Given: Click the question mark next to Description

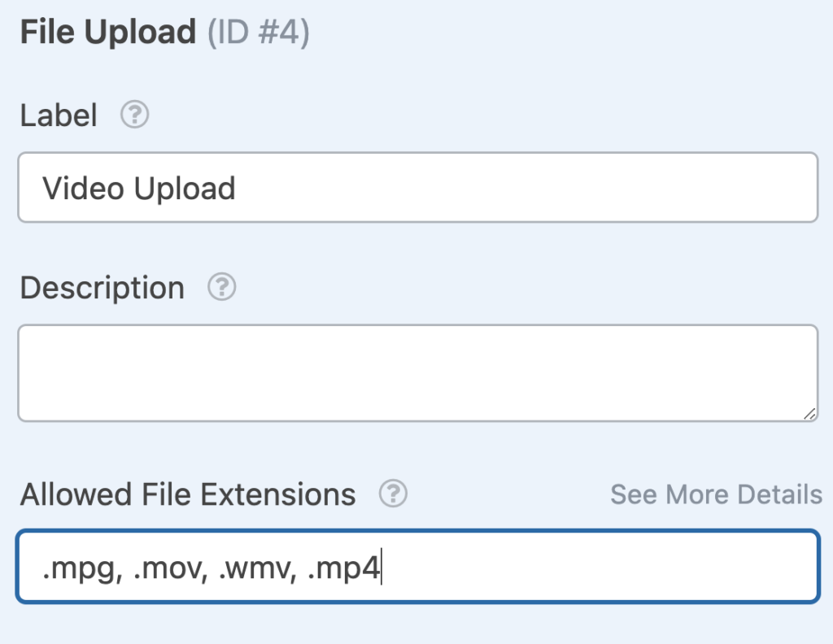Looking at the screenshot, I should point(220,287).
